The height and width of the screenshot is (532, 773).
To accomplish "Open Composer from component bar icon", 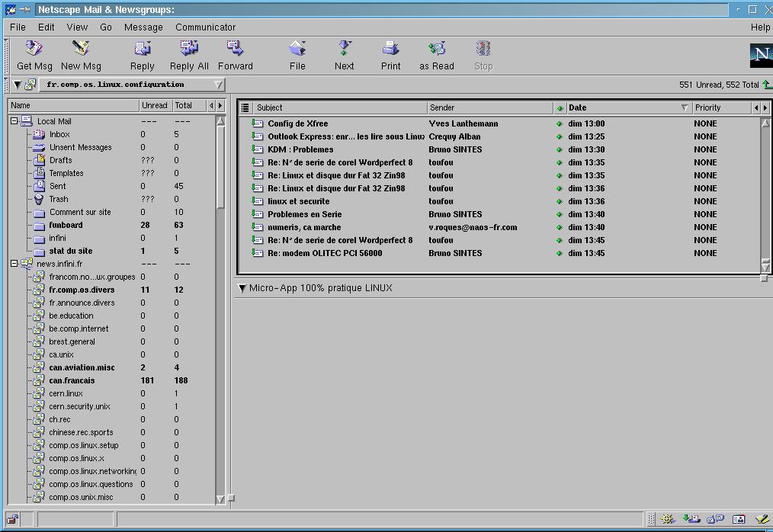I will [762, 519].
